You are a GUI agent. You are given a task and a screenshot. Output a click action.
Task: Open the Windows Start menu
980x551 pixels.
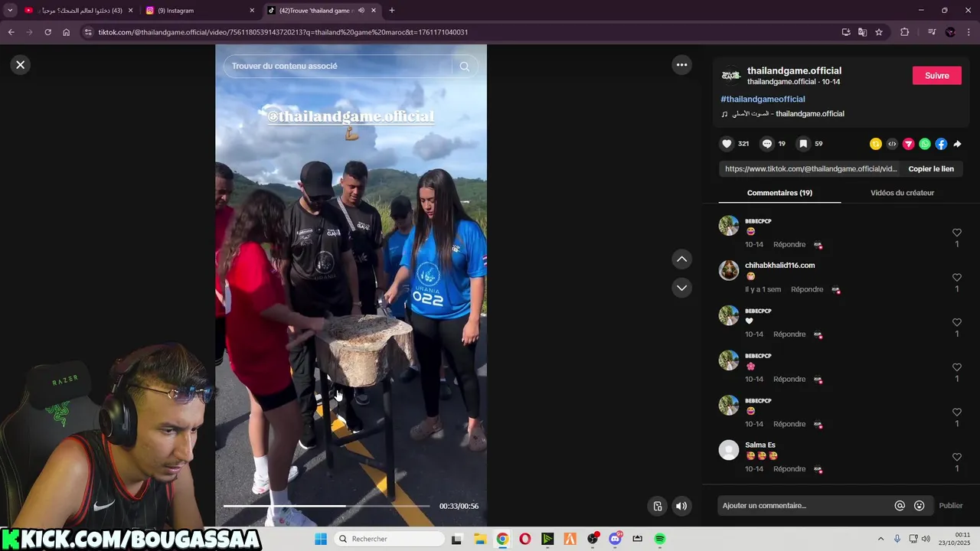coord(321,539)
